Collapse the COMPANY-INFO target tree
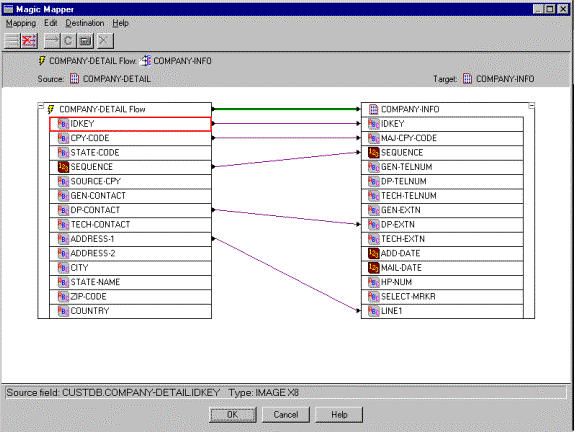Viewport: 575px width, 433px height. [531, 106]
